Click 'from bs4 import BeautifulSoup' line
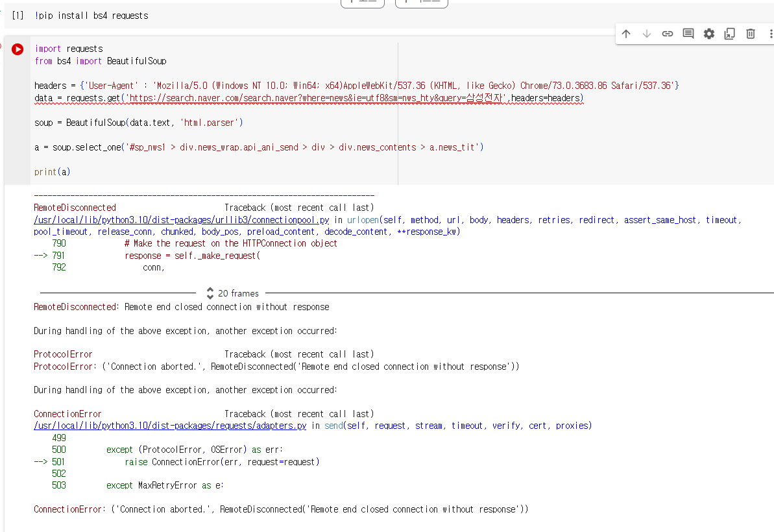 (x=100, y=61)
